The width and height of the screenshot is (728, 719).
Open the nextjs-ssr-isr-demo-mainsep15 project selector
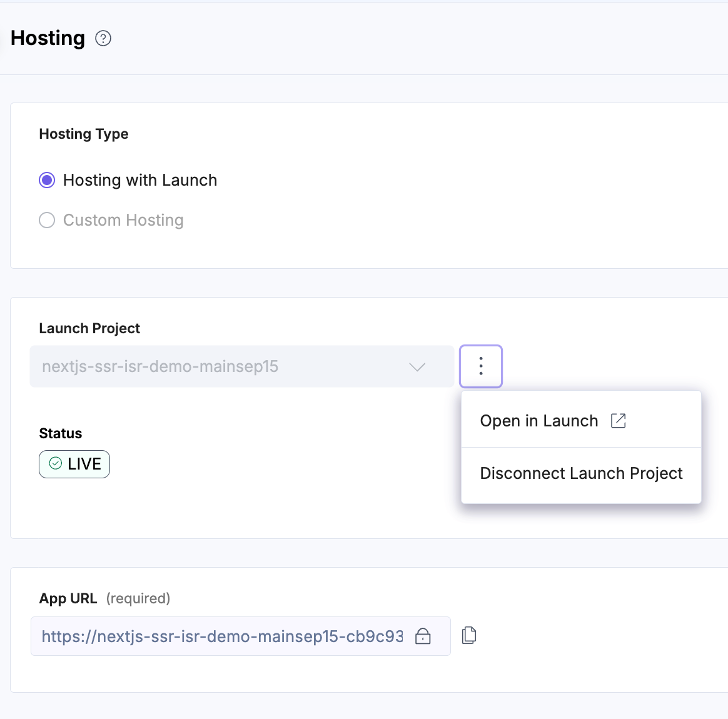pos(219,366)
